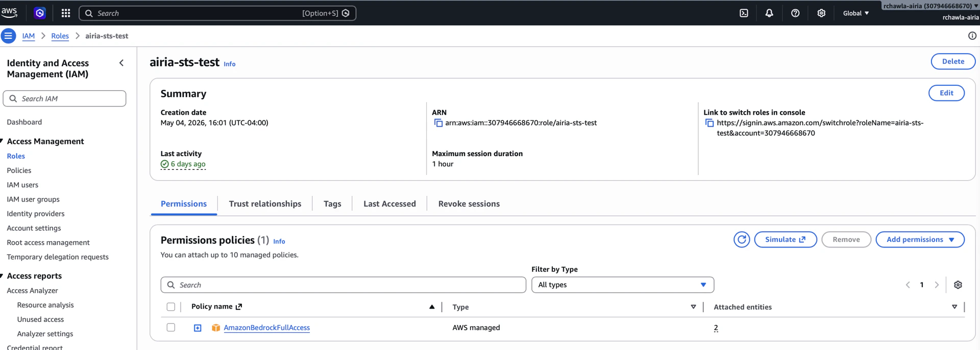Open IAM users in the side navigation

tap(22, 185)
